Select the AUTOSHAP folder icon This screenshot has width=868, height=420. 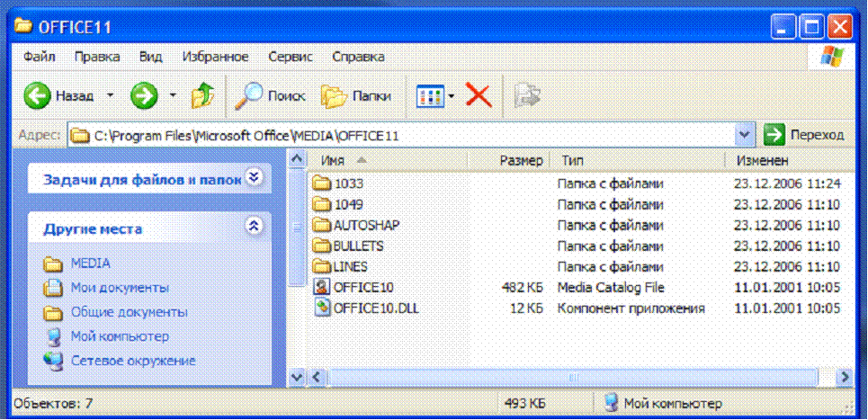(x=321, y=225)
